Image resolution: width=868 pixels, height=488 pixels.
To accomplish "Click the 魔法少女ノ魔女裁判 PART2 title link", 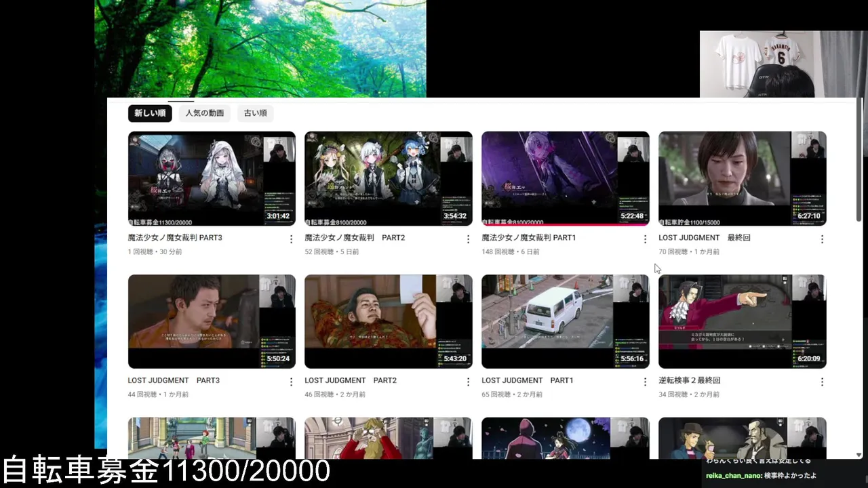I will 355,238.
